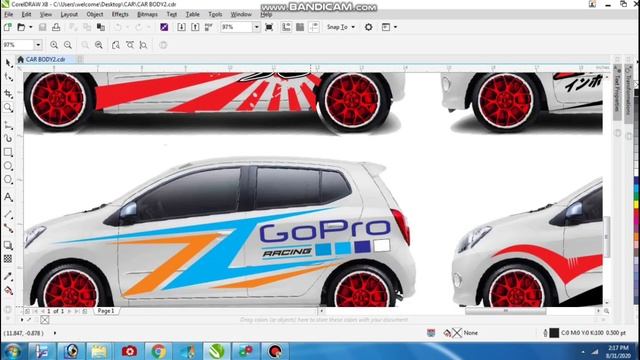
Task: Open the zoom toolbar level dropdown
Action: [x=38, y=45]
